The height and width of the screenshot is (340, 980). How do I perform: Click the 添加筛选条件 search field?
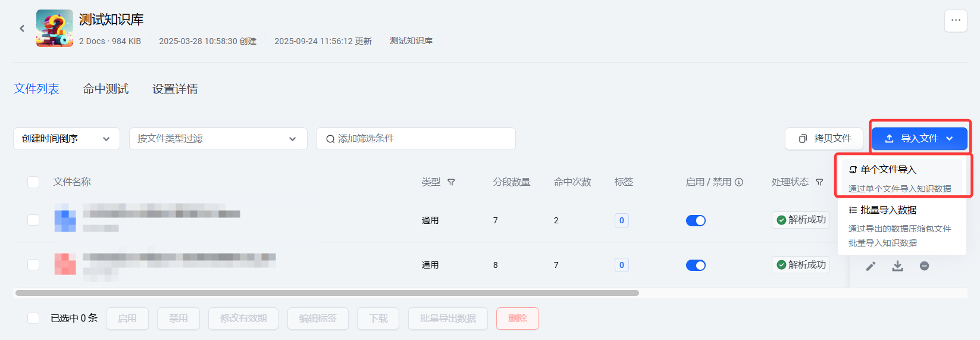[x=415, y=139]
